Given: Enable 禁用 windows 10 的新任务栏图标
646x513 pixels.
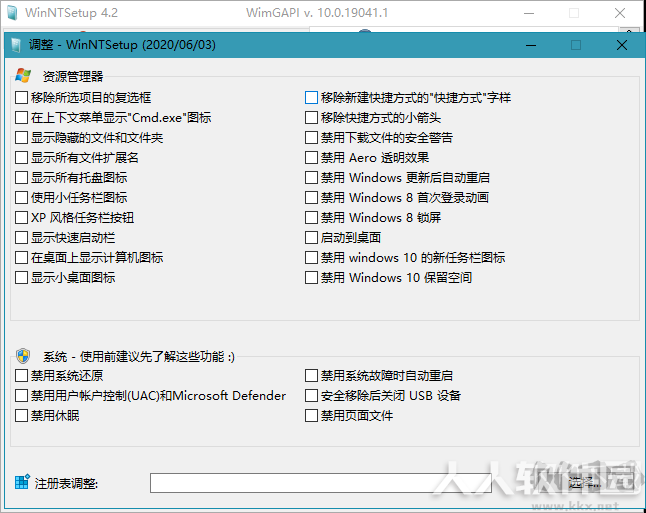Looking at the screenshot, I should (311, 258).
